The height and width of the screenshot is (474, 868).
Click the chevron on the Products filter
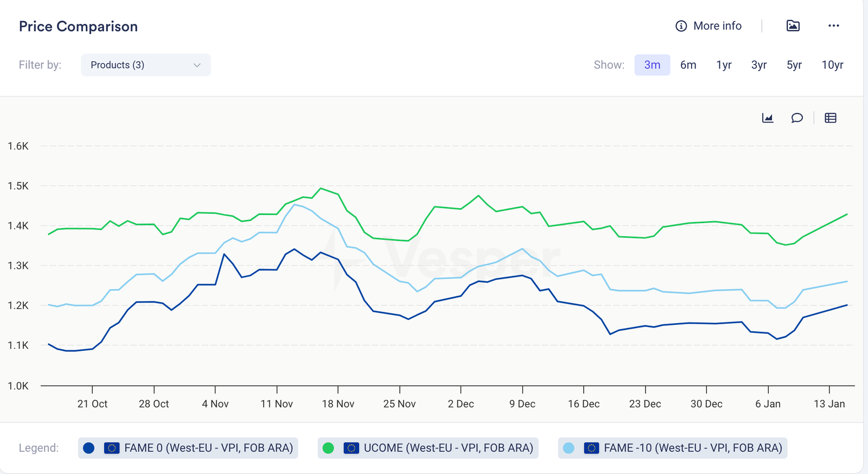tap(197, 65)
